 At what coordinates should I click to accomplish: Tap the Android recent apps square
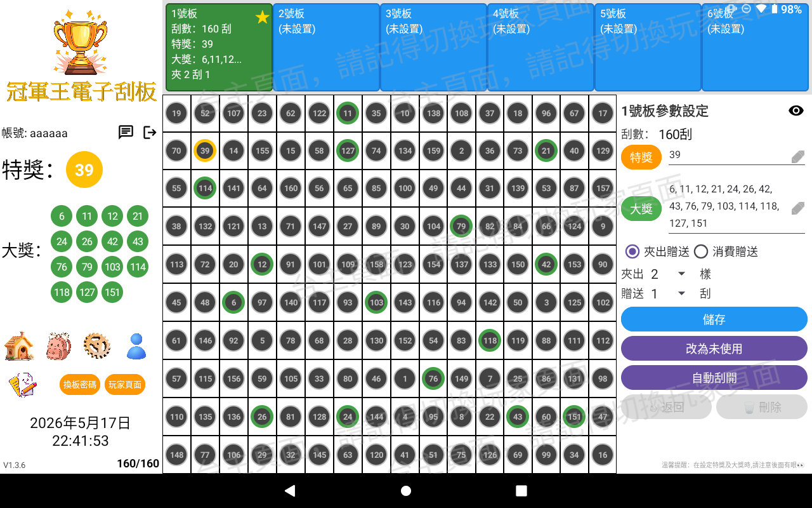pyautogui.click(x=521, y=491)
